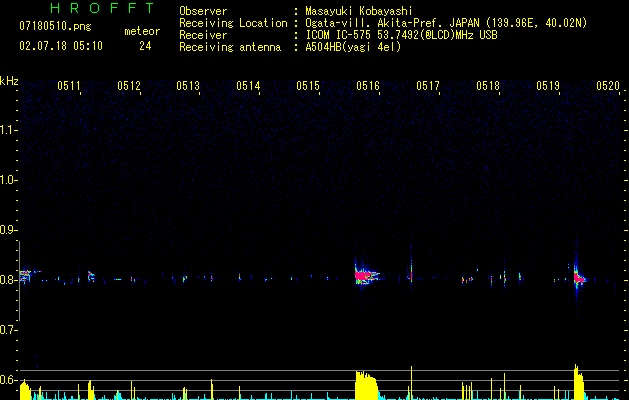Click the 1.1 kHz axis label
Viewport: 629px width, 400px height.
tap(8, 130)
